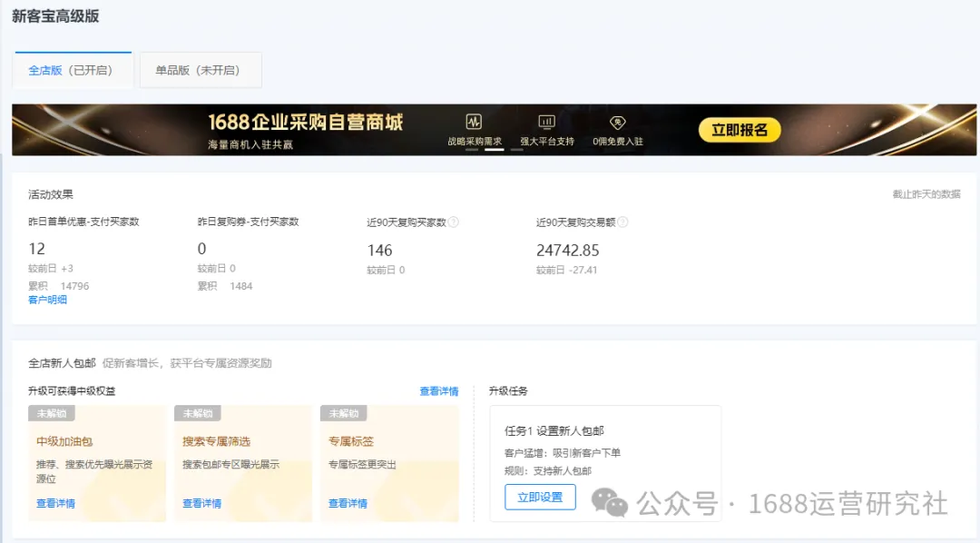Click the 未解锁 badge on 搜索专属筛选 card

pyautogui.click(x=198, y=413)
